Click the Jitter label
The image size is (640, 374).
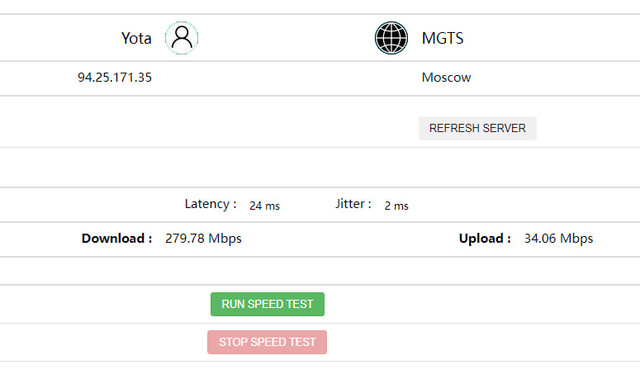coord(353,203)
